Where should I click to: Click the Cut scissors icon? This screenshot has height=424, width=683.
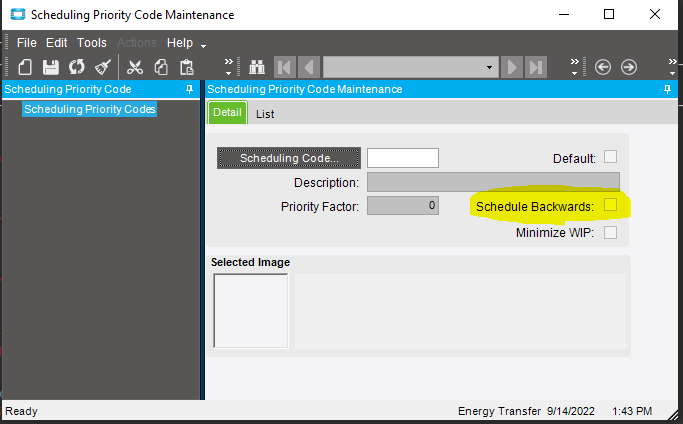coord(135,67)
